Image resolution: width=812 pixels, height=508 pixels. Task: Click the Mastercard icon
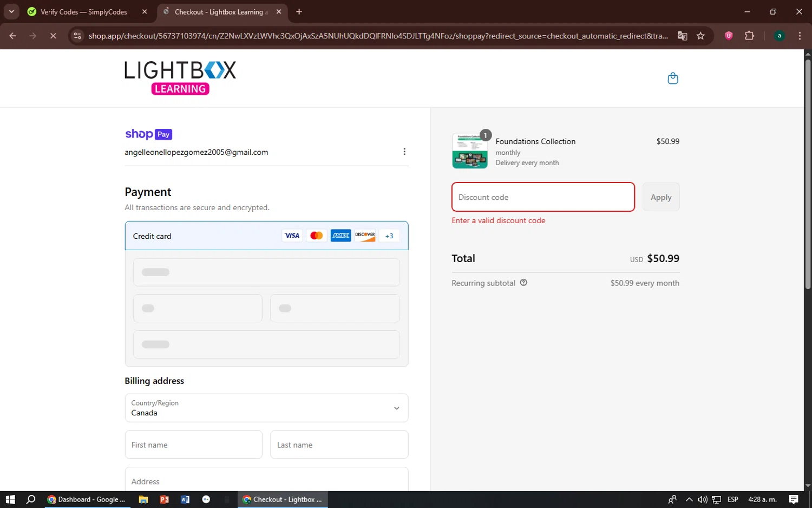(x=317, y=236)
